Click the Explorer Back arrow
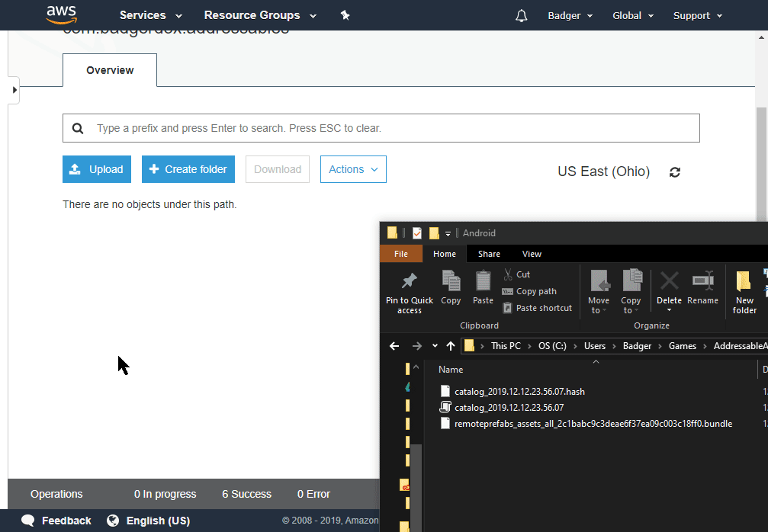Viewport: 768px width, 532px height. tap(394, 346)
